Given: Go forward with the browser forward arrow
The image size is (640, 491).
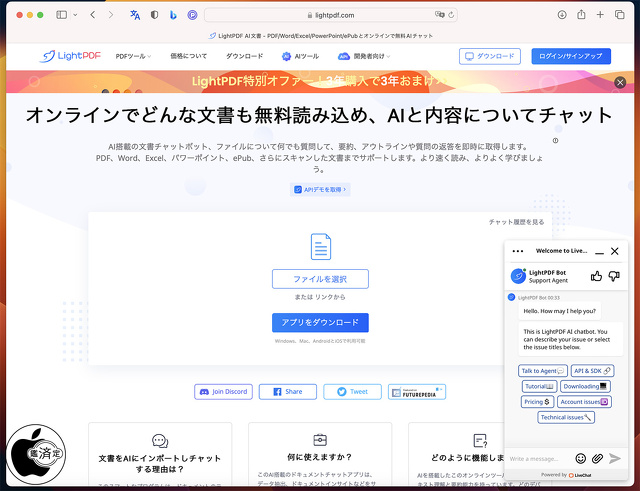Looking at the screenshot, I should 111,15.
